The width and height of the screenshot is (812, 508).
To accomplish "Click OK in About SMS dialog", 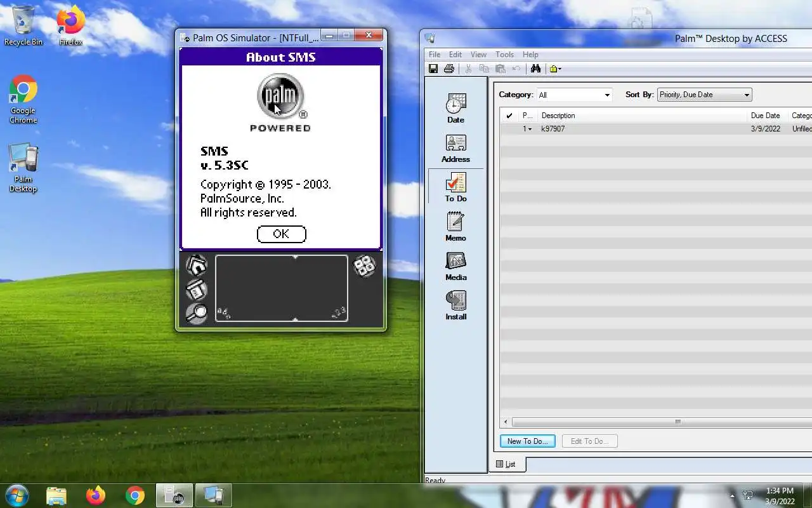I will [281, 234].
